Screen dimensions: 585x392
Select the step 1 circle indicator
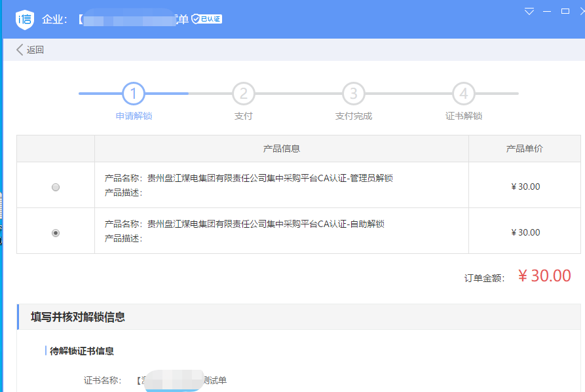point(133,94)
